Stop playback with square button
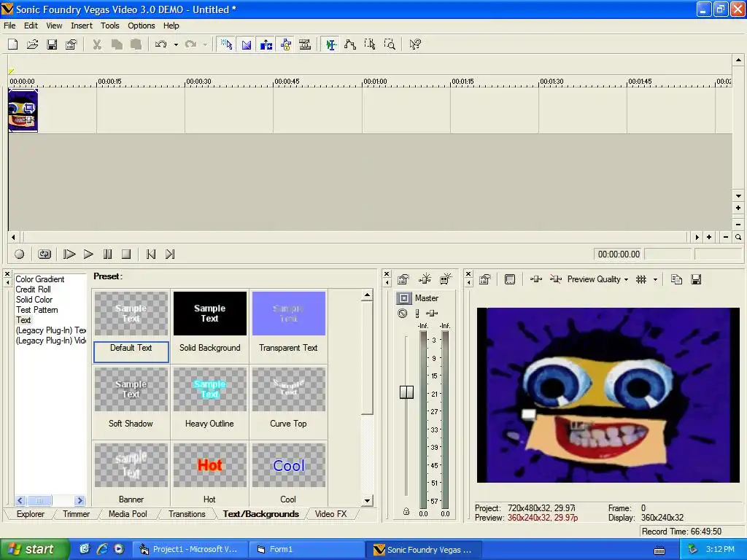 pyautogui.click(x=125, y=254)
